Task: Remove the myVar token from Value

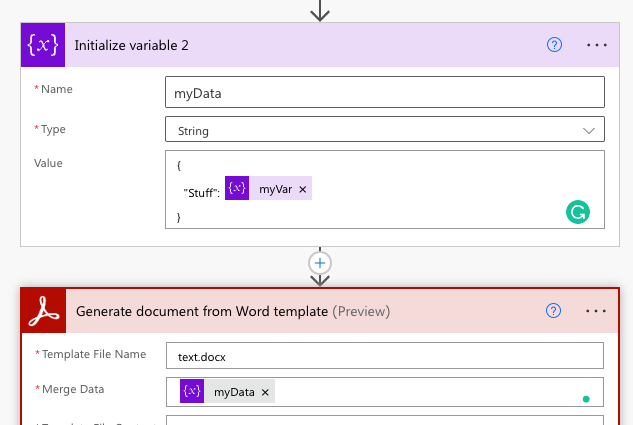Action: 303,189
